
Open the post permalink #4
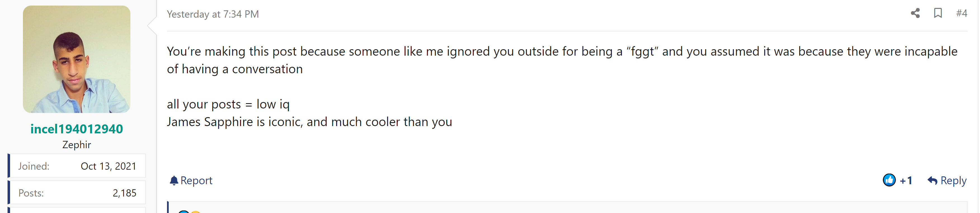961,13
